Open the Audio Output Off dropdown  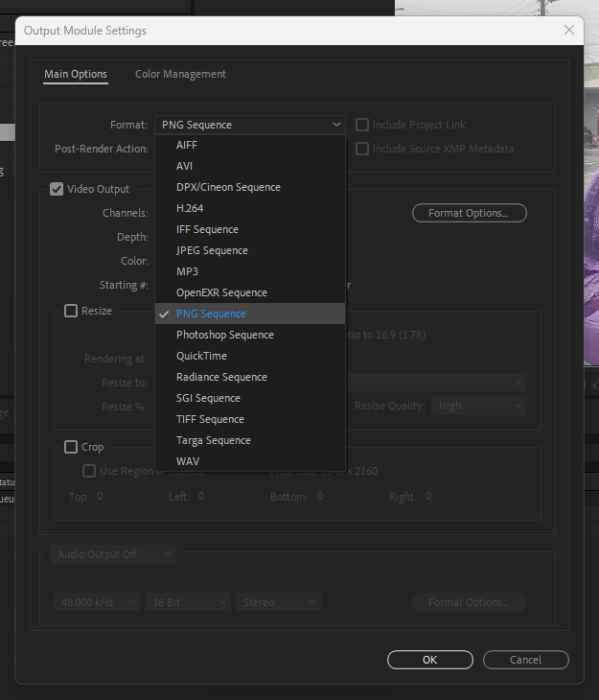point(113,554)
